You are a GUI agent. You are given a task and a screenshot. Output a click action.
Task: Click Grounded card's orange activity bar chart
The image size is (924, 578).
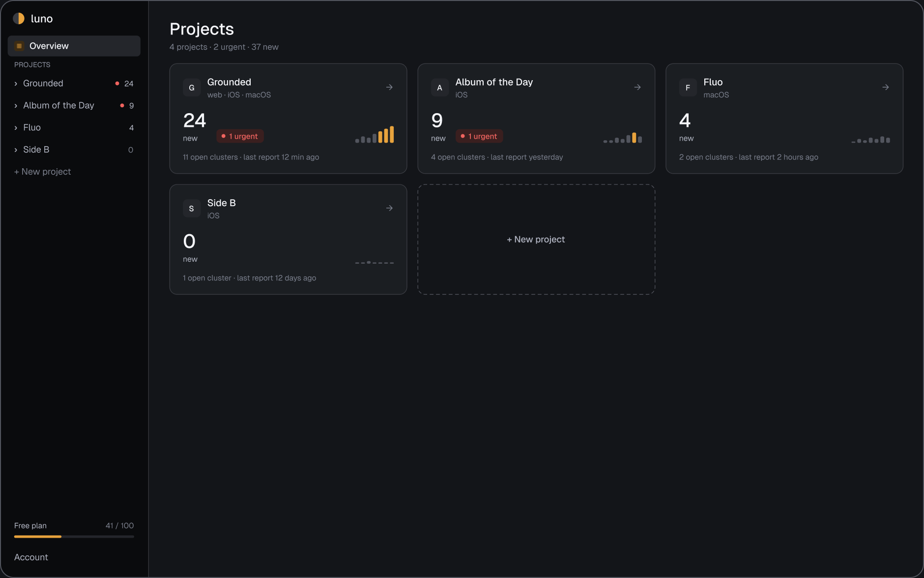point(375,134)
